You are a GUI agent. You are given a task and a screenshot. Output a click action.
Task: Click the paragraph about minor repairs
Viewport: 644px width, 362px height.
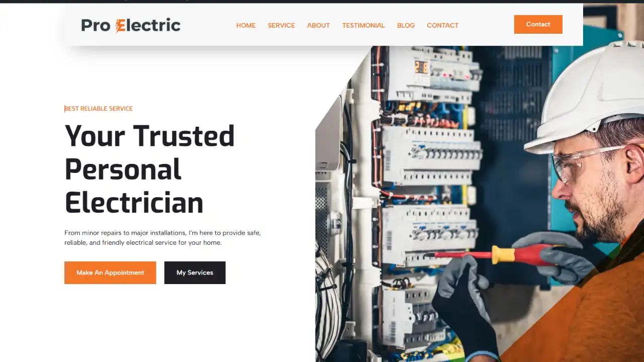coord(163,238)
